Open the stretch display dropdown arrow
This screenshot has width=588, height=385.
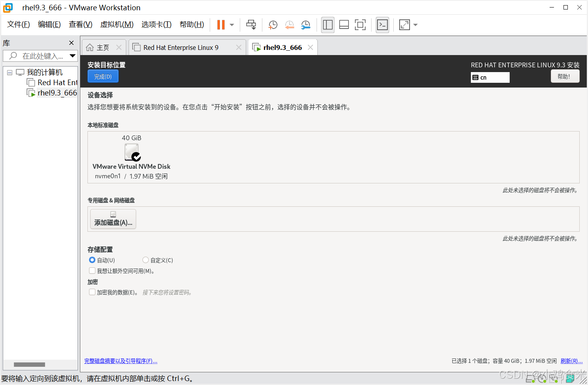(415, 25)
